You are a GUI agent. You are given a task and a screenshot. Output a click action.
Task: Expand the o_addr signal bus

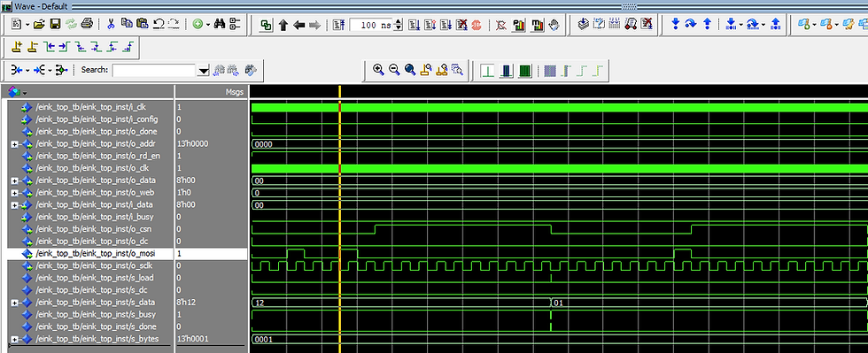pyautogui.click(x=14, y=144)
